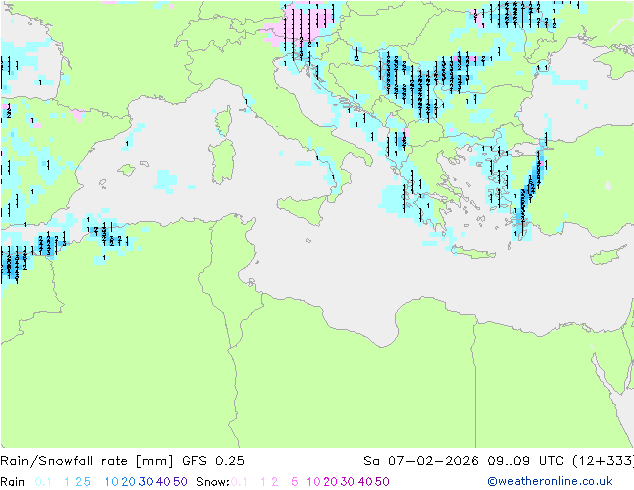Click the island of Crete on the map
Screen dimensions: 634x490
[473, 252]
